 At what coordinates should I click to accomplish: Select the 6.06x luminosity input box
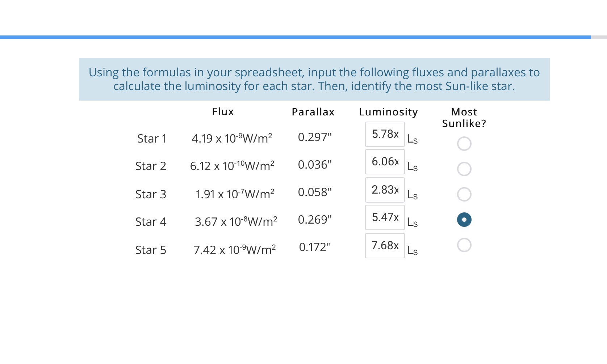(385, 162)
